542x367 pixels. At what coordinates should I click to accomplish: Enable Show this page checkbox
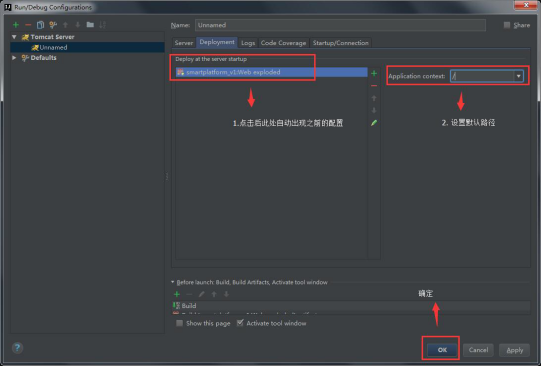[179, 323]
